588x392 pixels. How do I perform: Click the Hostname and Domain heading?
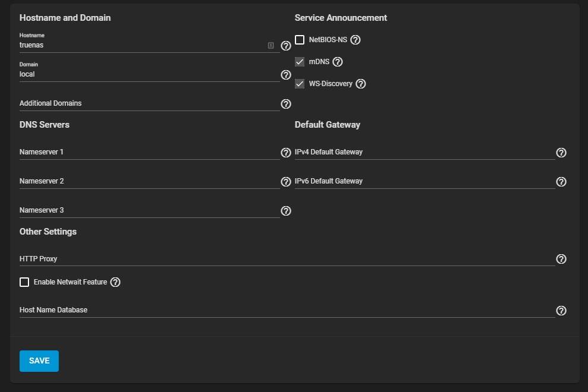click(65, 18)
